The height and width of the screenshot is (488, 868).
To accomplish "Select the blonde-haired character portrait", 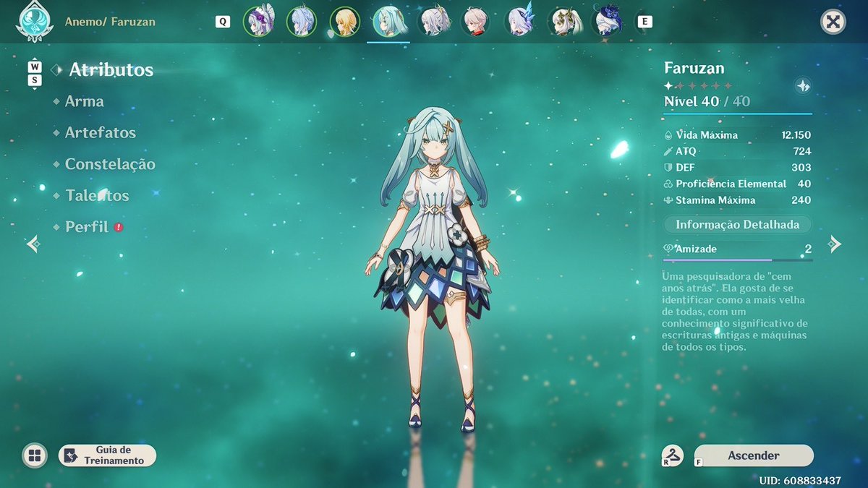I will (x=344, y=22).
